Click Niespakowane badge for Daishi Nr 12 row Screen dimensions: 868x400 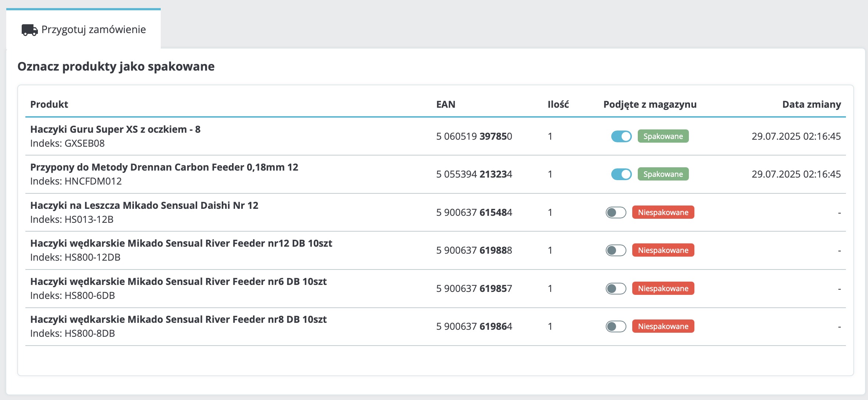coord(663,213)
